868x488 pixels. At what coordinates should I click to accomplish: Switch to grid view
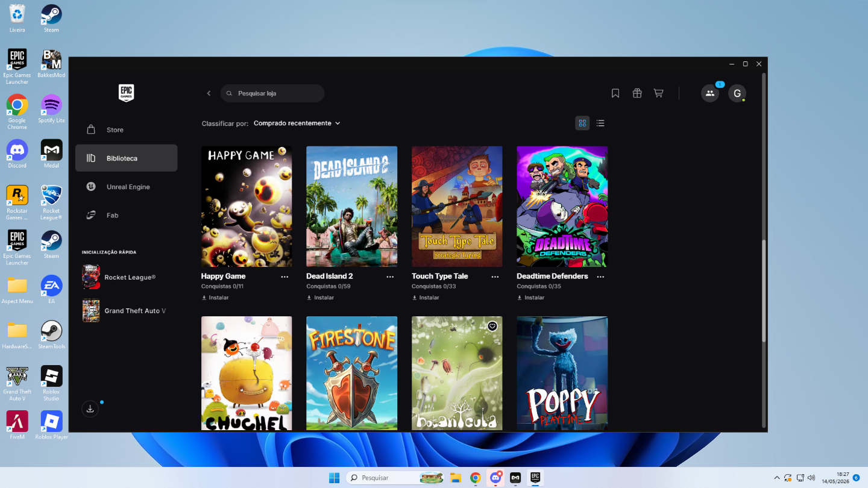point(582,123)
